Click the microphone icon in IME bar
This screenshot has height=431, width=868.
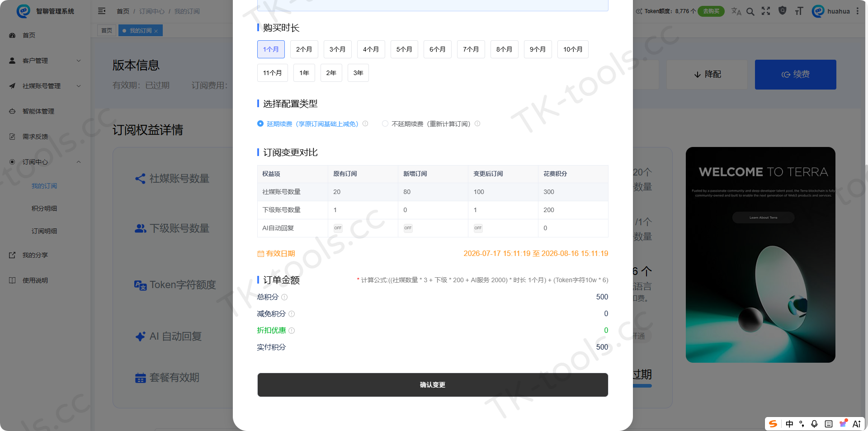[x=814, y=424]
